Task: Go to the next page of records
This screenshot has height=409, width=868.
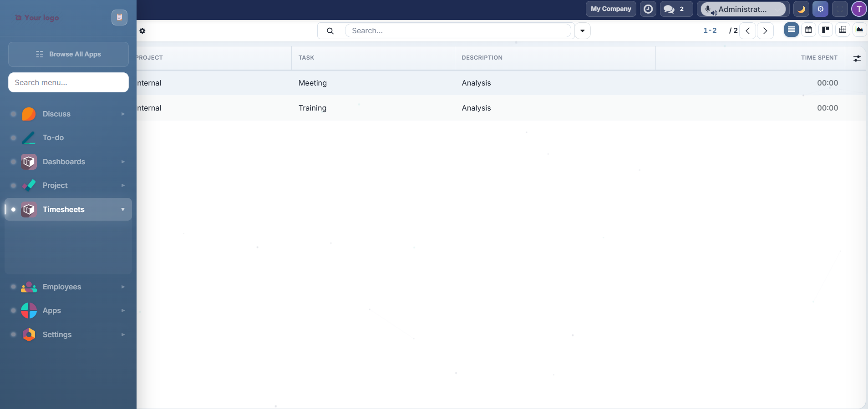Action: coord(765,31)
